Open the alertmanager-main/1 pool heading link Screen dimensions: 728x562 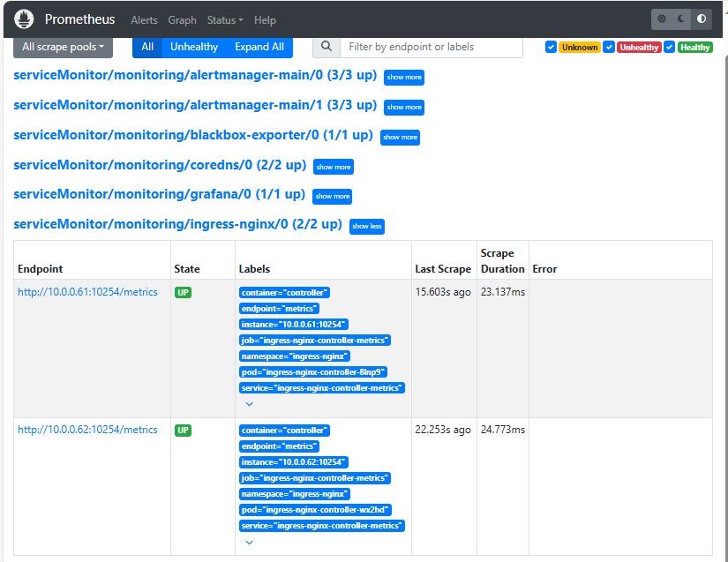195,105
